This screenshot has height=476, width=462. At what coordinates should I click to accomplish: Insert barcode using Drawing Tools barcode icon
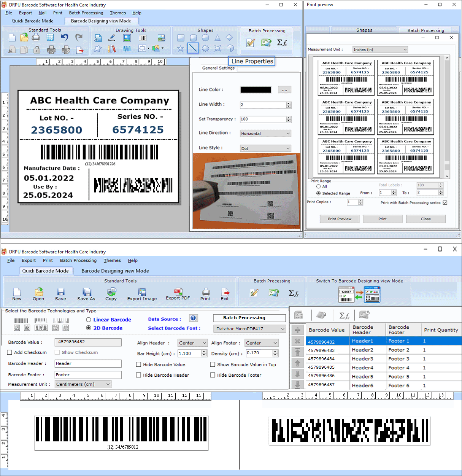143,38
